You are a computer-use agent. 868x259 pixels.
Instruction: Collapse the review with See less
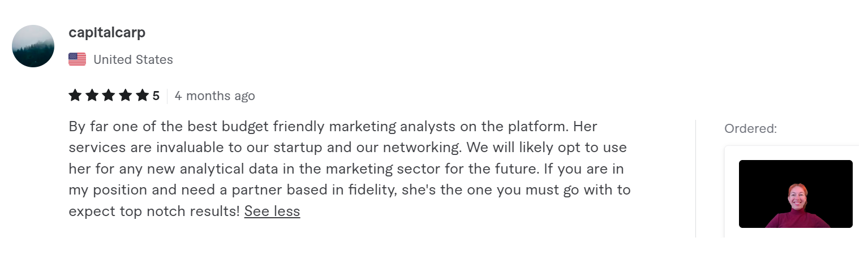coord(272,211)
